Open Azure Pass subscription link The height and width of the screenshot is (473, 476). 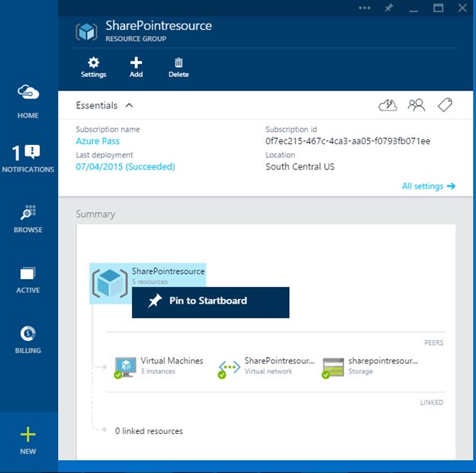tap(98, 141)
